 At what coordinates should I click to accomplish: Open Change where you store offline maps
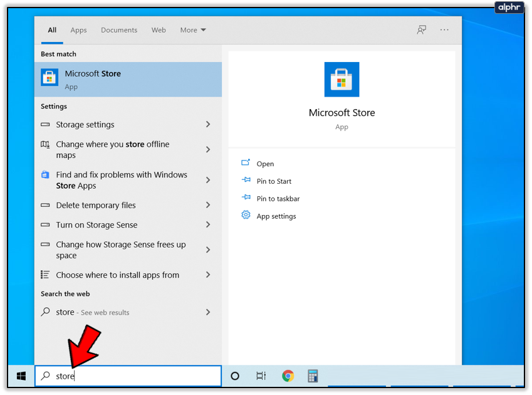(x=128, y=150)
